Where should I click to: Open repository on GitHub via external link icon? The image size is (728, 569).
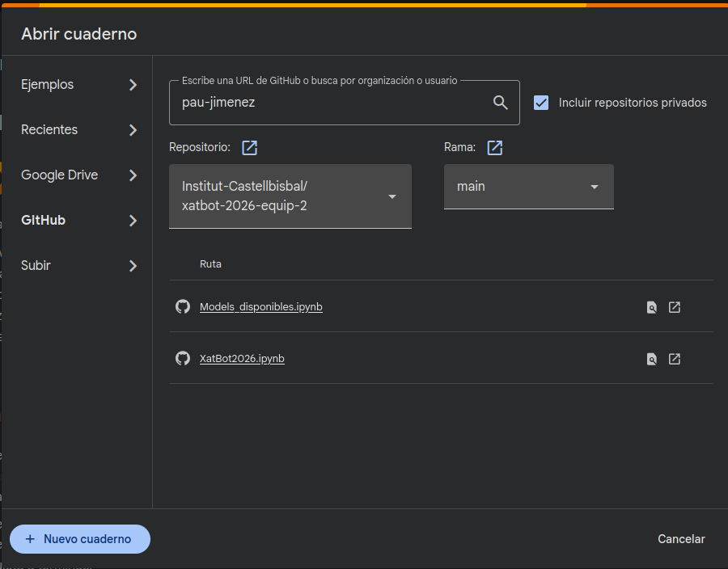coord(250,148)
